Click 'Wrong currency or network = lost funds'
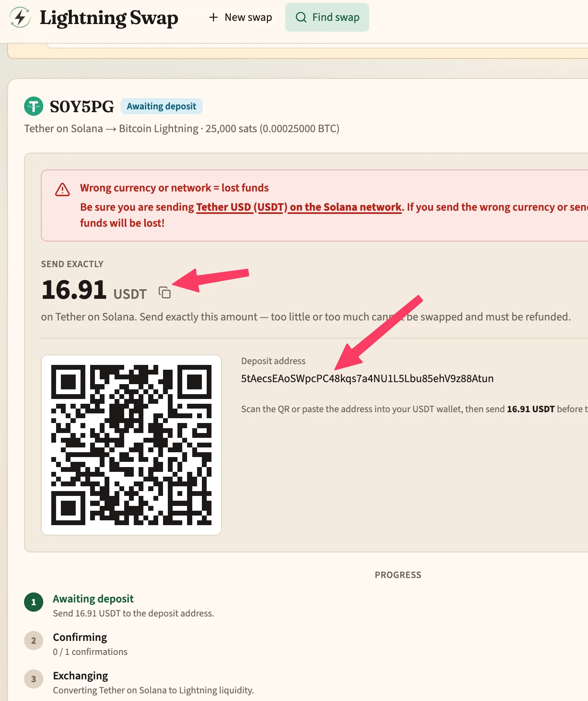Viewport: 588px width, 701px height. pyautogui.click(x=174, y=188)
